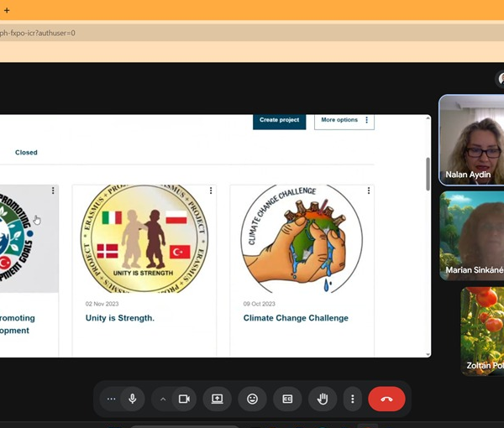
Task: Toggle the camera on or off
Action: 184,399
